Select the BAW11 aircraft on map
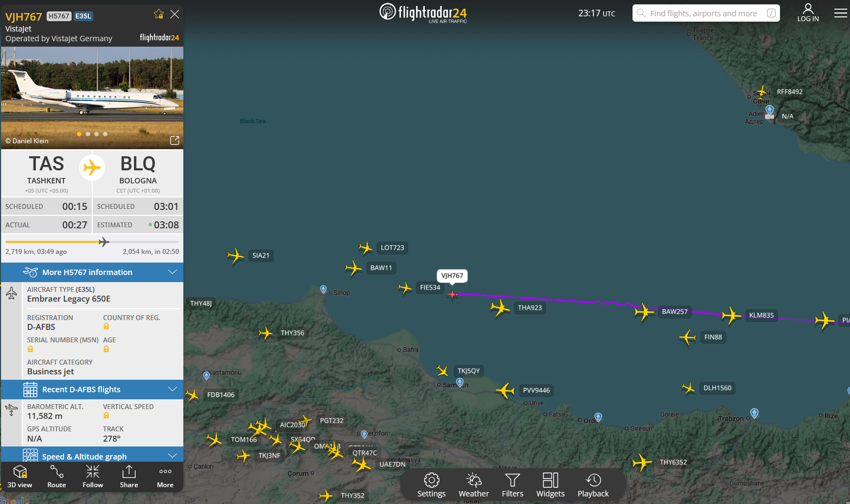 click(353, 268)
